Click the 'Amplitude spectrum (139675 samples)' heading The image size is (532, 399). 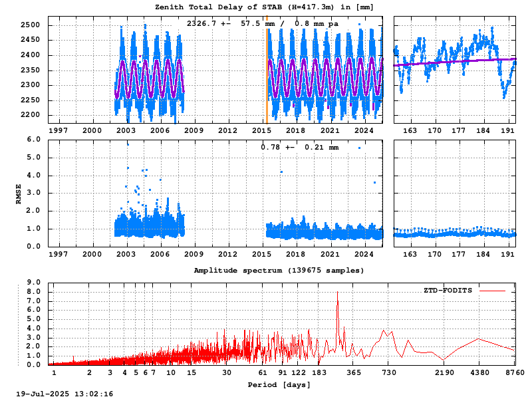pyautogui.click(x=279, y=271)
